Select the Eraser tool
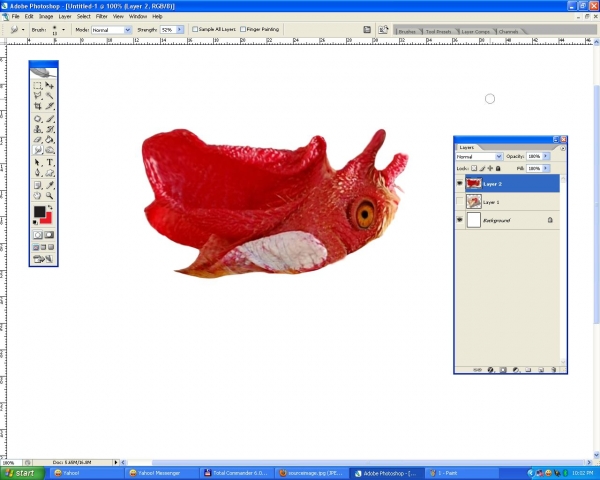Viewport: 600px width, 480px height. 38,139
